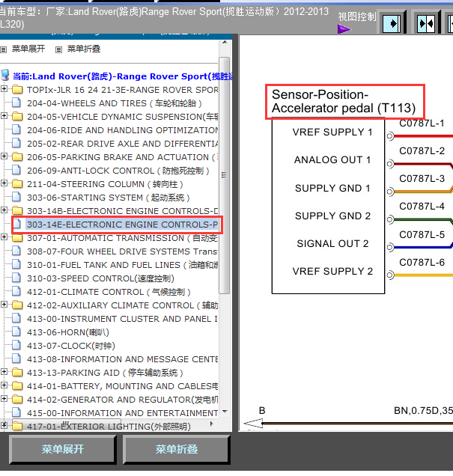Open 417-01-EXTERIOR LIGHTING entry
Screen dimensions: 453x476
pyautogui.click(x=109, y=427)
